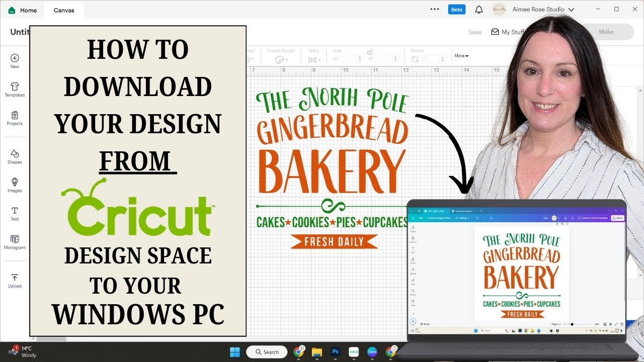Select the FRESH DAILY banner on canvas
Viewport: 644px width, 362px height.
click(334, 241)
